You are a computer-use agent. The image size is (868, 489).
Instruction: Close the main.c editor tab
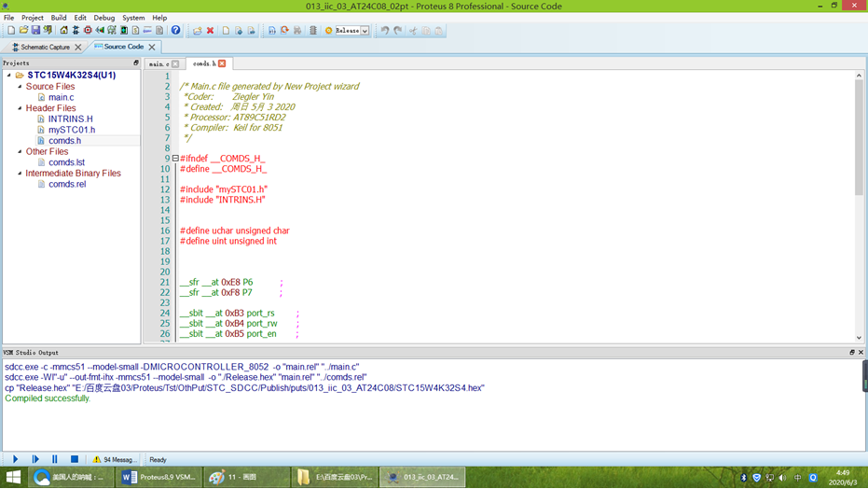point(175,64)
